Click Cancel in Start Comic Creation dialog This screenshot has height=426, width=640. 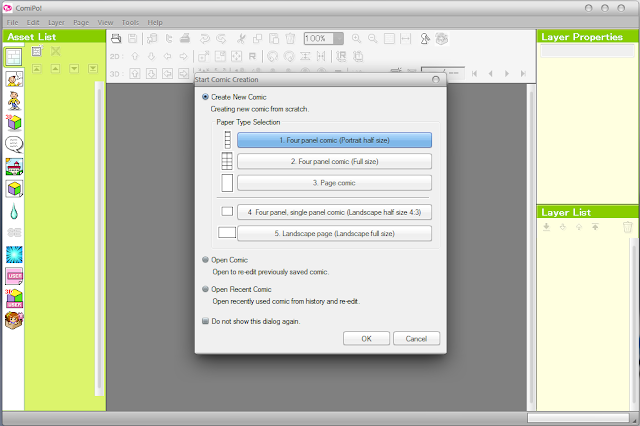(x=416, y=339)
